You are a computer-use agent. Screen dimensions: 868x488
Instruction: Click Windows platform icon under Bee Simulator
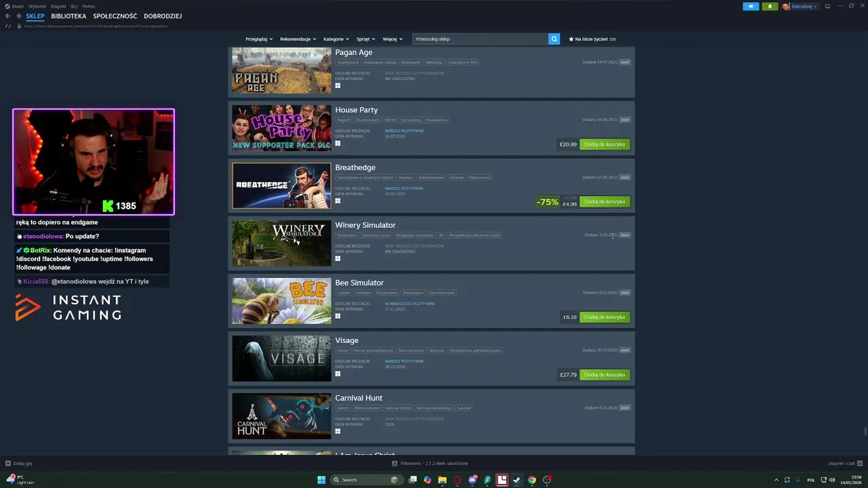pos(338,317)
